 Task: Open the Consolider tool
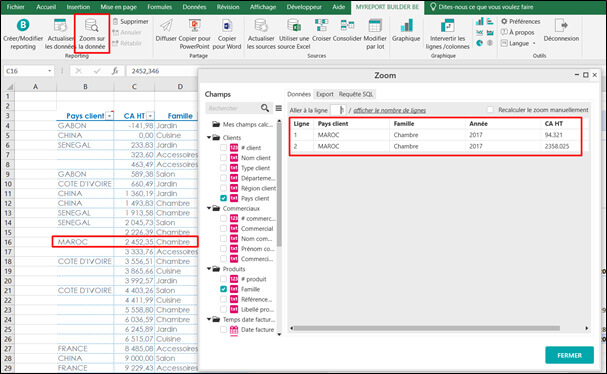point(347,30)
